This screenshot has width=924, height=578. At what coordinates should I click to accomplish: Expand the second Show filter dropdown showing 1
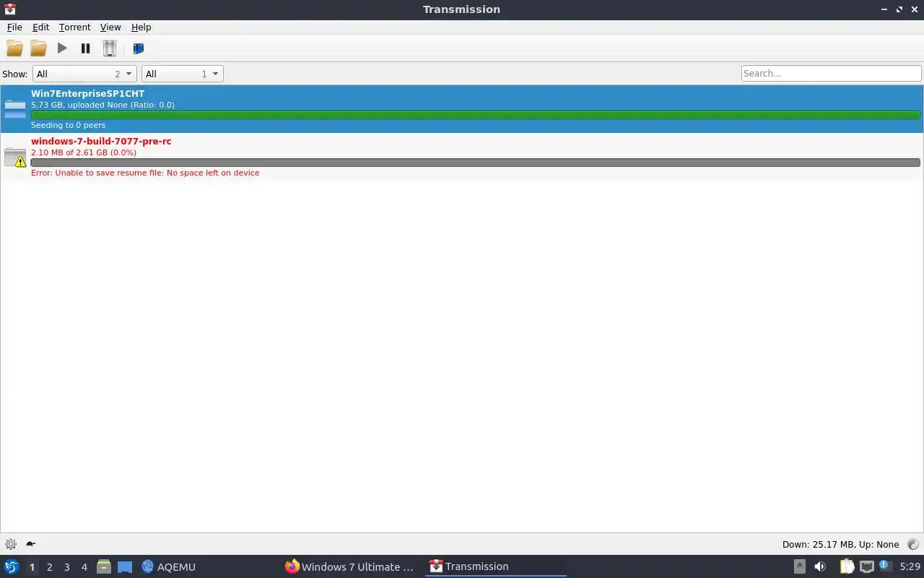(x=182, y=74)
